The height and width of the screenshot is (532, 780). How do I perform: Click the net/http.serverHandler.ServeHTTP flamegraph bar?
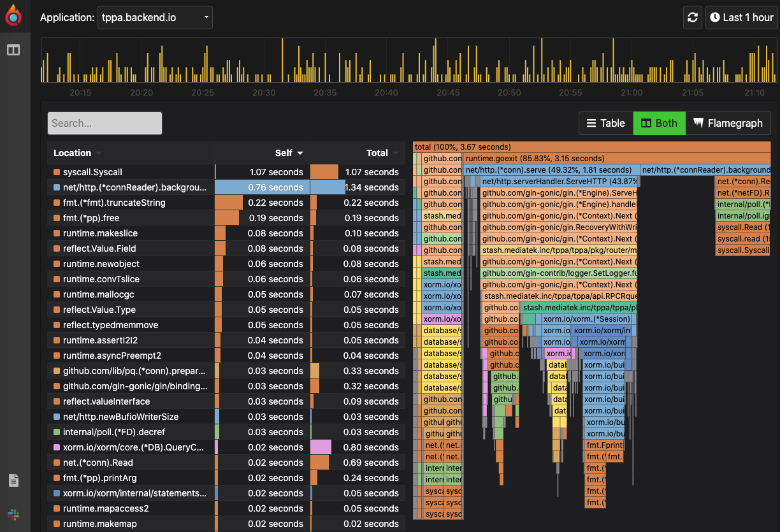click(559, 182)
